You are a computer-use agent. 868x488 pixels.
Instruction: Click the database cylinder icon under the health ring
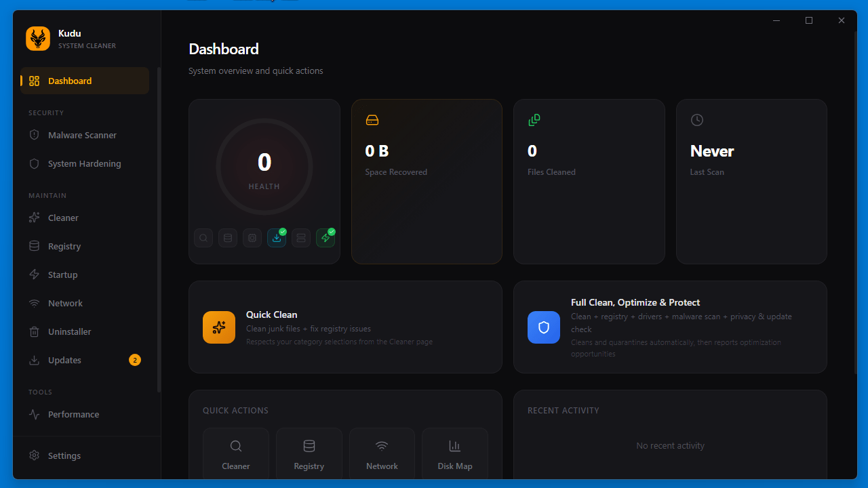pyautogui.click(x=228, y=238)
